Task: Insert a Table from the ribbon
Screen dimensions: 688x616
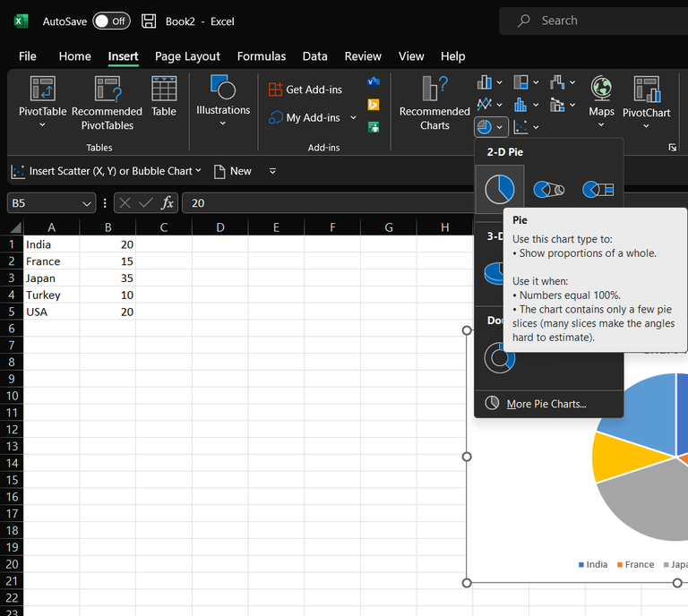Action: (x=164, y=90)
